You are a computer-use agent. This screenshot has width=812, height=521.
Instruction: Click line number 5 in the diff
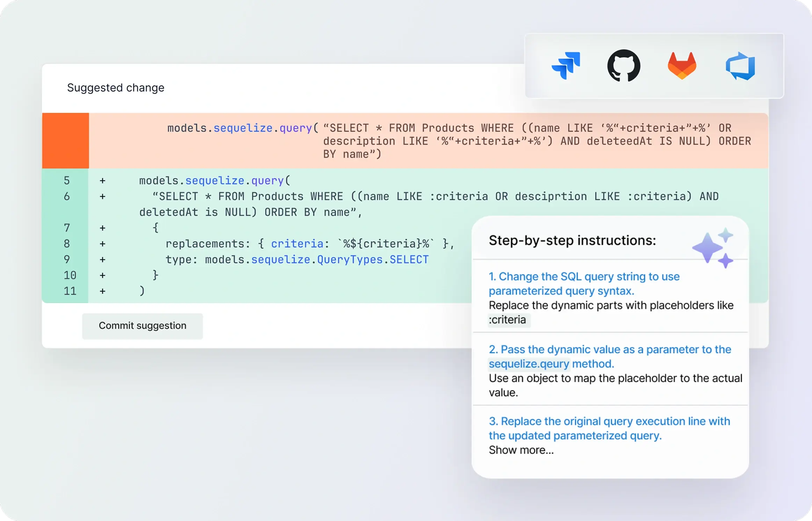click(x=67, y=181)
